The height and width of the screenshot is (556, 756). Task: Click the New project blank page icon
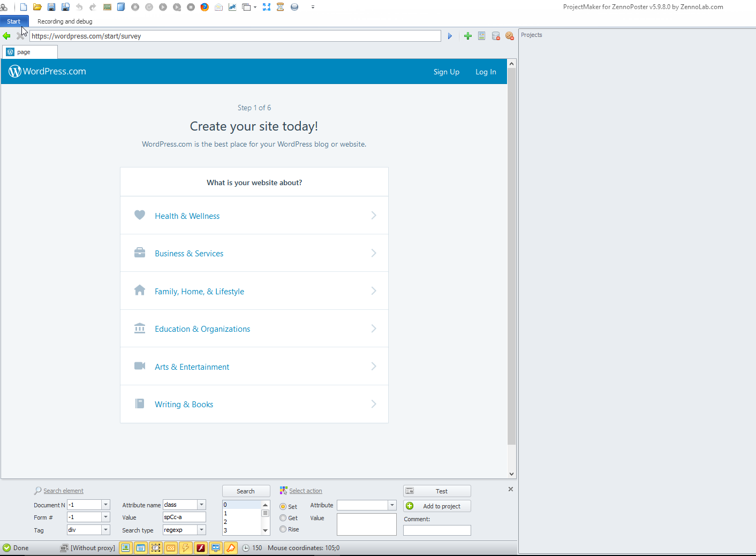tap(24, 7)
